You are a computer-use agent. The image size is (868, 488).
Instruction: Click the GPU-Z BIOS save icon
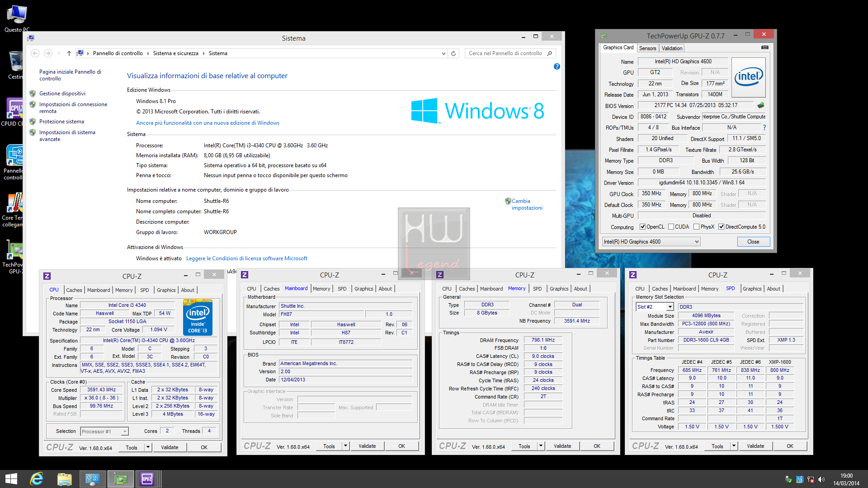point(761,105)
